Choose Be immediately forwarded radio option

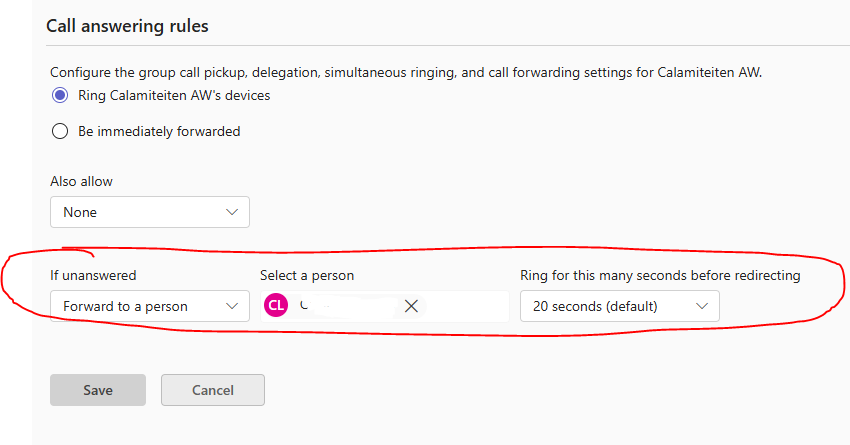point(60,131)
